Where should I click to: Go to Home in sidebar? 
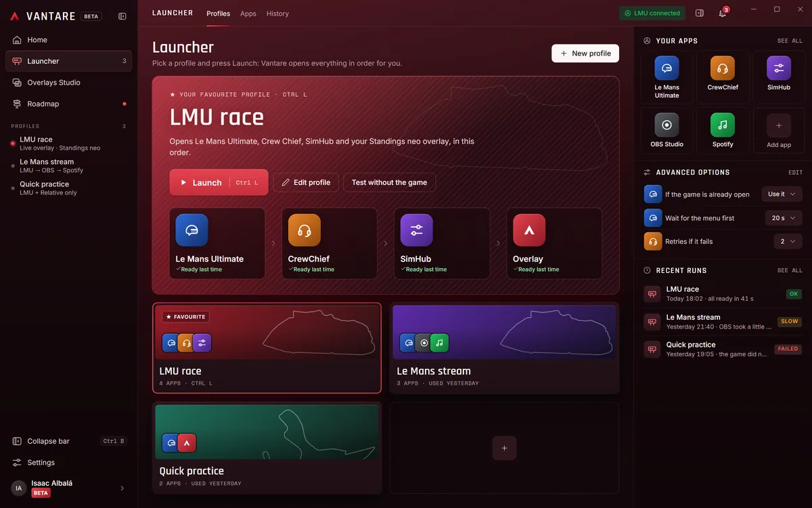tap(68, 40)
